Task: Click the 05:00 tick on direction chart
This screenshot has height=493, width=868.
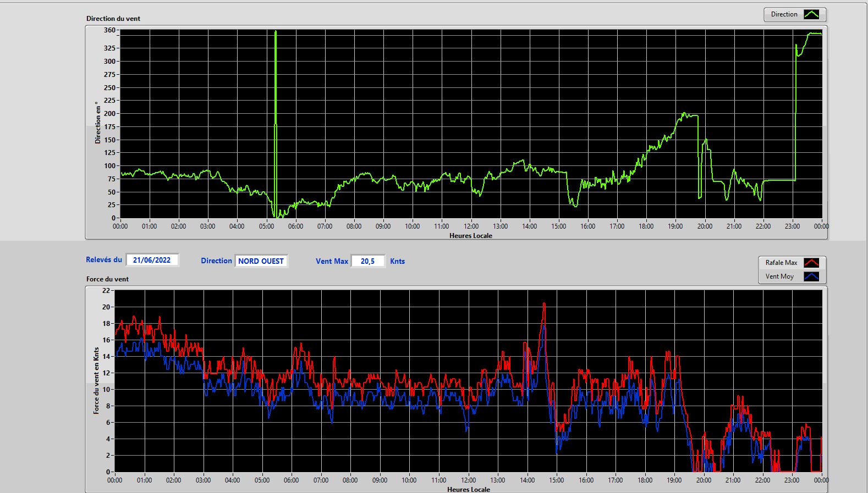Action: [266, 226]
